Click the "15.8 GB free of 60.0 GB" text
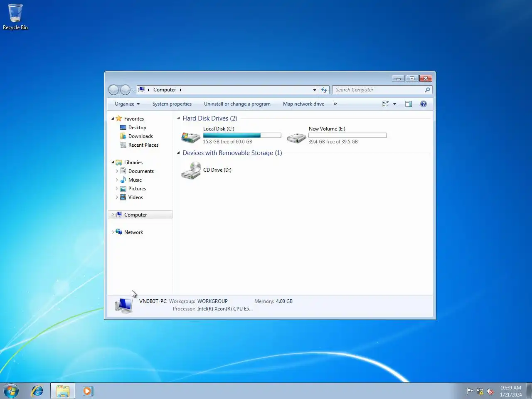Image resolution: width=532 pixels, height=399 pixels. 228,142
